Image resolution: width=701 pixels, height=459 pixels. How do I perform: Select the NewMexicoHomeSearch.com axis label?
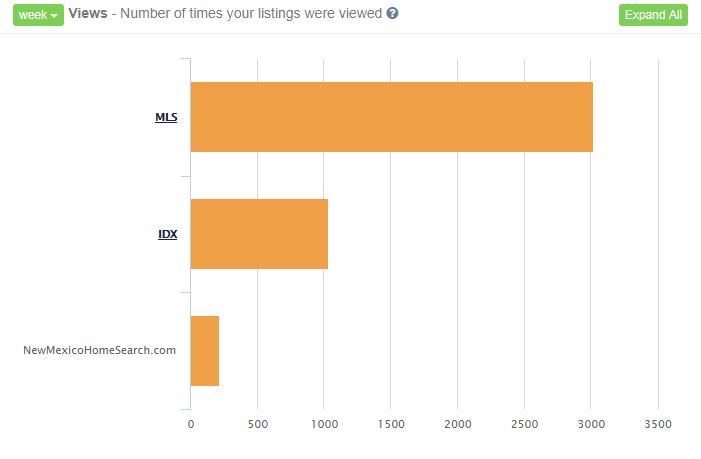(99, 350)
